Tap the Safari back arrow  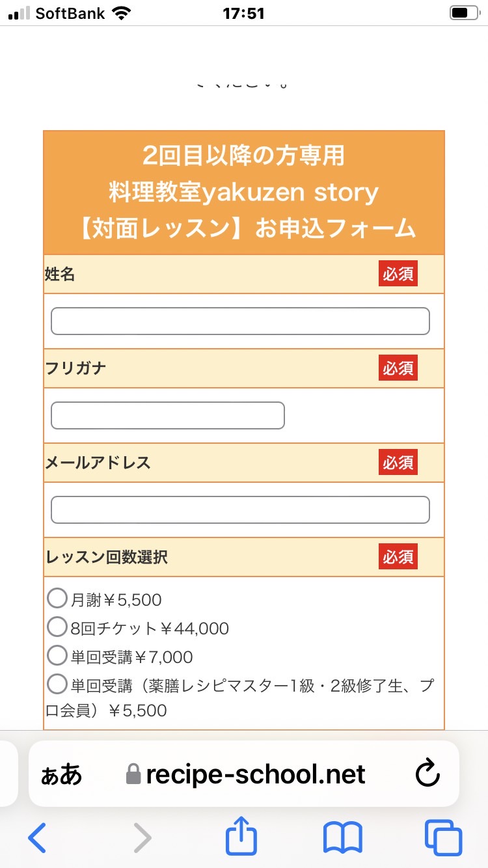pyautogui.click(x=37, y=837)
